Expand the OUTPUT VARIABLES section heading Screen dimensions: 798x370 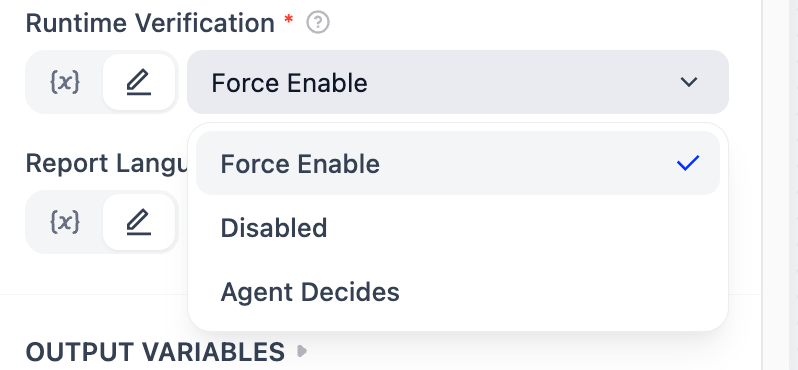click(155, 352)
